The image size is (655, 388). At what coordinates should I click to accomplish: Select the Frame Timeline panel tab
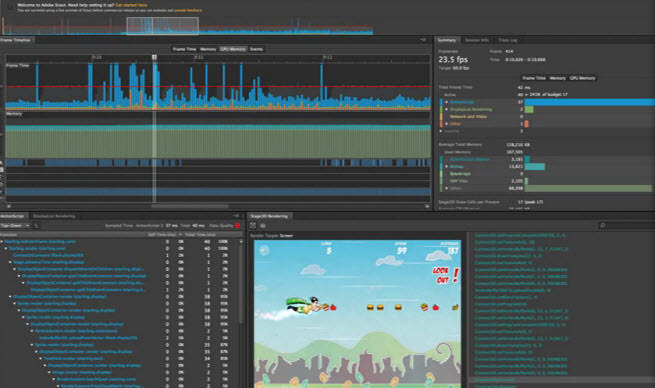(16, 40)
